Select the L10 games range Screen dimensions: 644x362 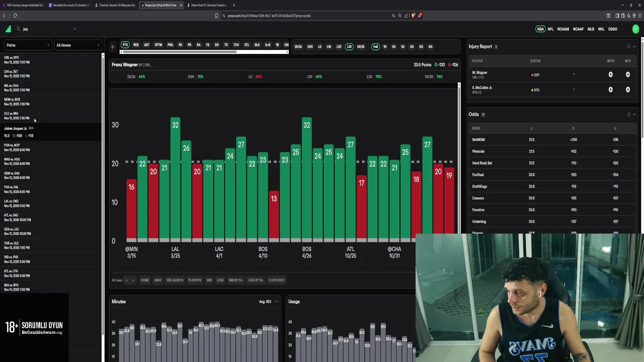click(329, 47)
